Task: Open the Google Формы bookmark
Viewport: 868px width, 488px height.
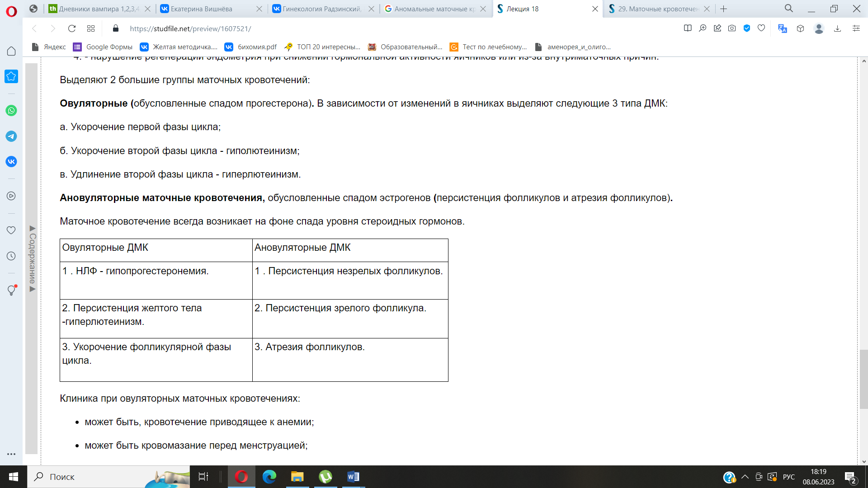Action: [103, 47]
